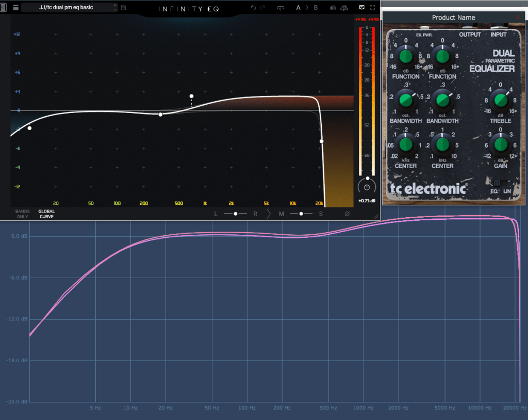Screen dimensions: 528x420
Task: Click the undo arrow in Infinity EQ
Action: pyautogui.click(x=253, y=8)
